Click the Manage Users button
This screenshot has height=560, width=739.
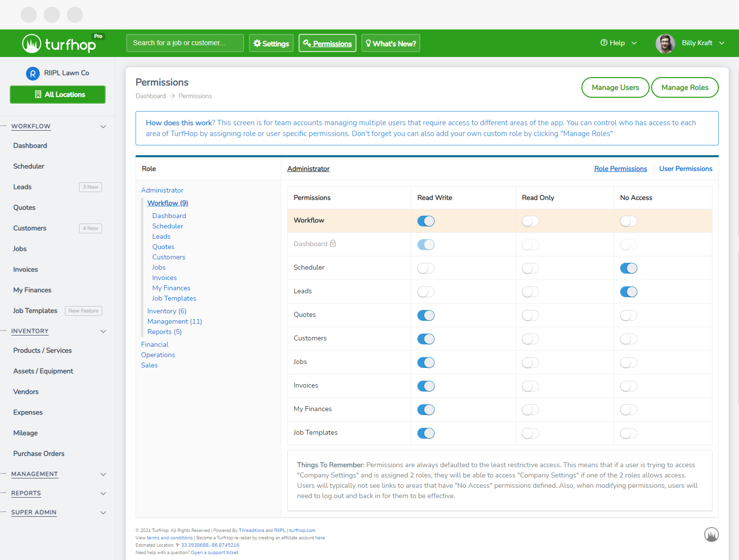tap(615, 87)
